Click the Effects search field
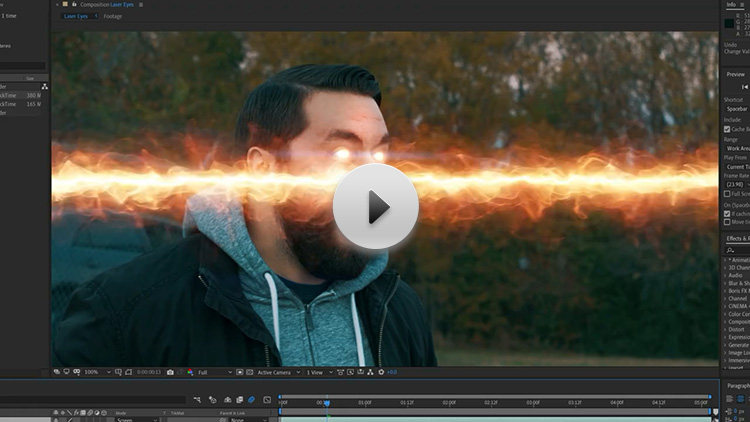750x422 pixels. tap(737, 250)
